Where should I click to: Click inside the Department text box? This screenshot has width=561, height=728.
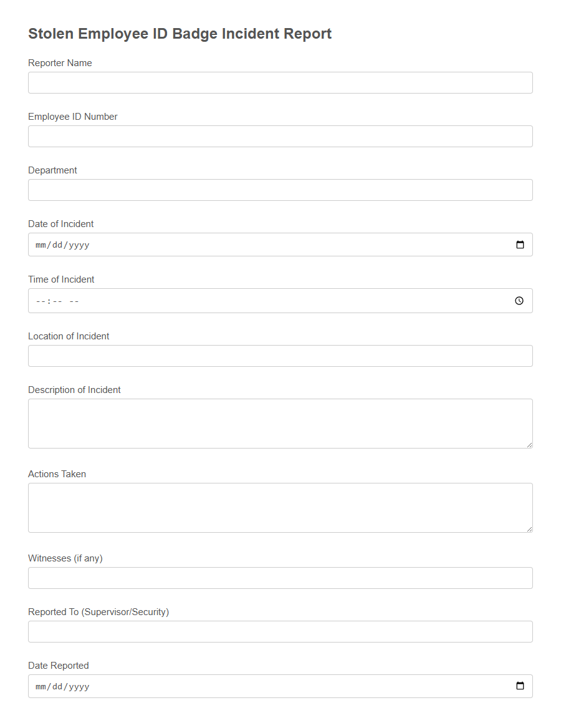click(280, 190)
